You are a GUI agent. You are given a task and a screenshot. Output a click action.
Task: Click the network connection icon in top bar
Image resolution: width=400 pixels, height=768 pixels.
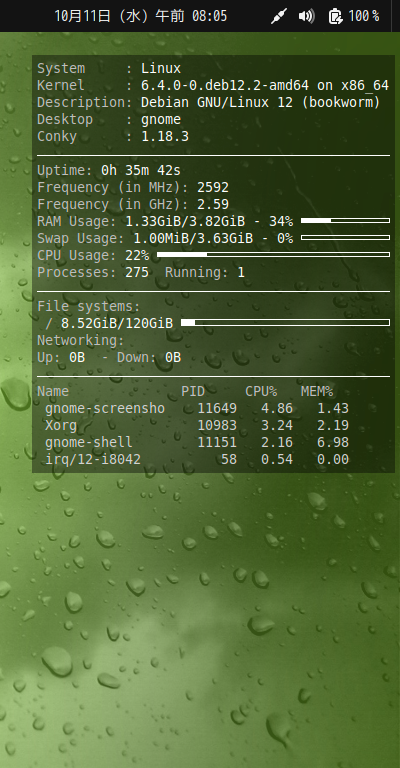tap(279, 16)
